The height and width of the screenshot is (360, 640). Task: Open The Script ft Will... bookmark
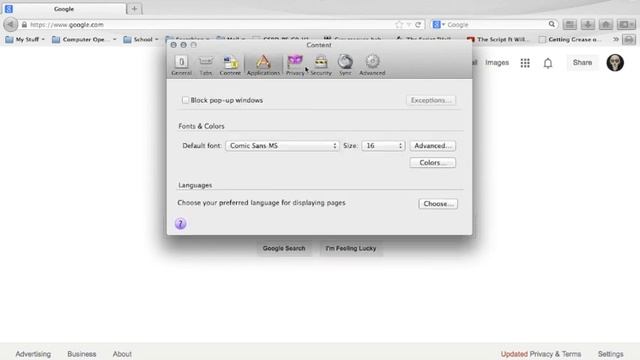point(498,40)
